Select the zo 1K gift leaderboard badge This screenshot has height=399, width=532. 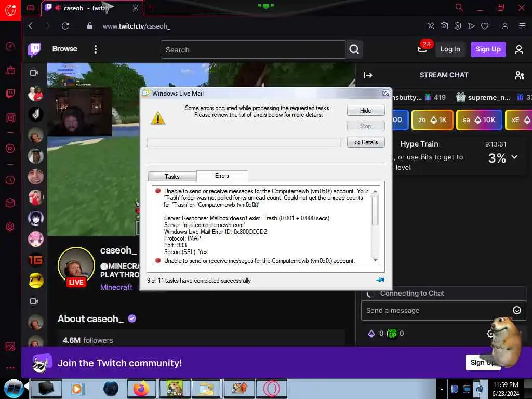(x=432, y=120)
